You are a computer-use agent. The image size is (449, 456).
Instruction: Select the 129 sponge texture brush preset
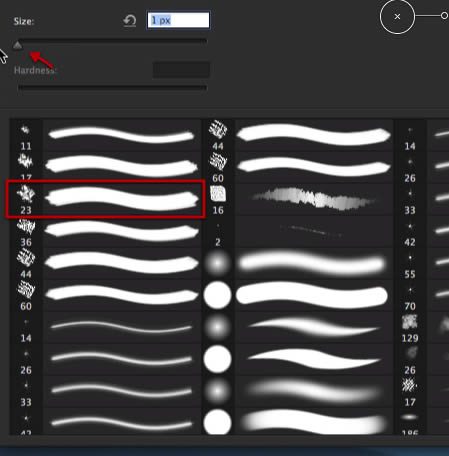(422, 327)
